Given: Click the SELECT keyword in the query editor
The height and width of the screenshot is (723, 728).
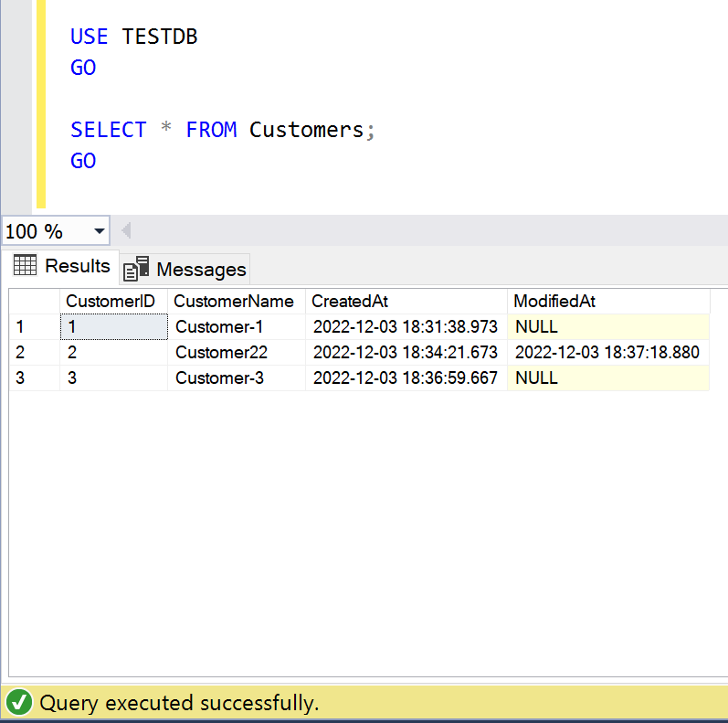Looking at the screenshot, I should click(x=108, y=130).
